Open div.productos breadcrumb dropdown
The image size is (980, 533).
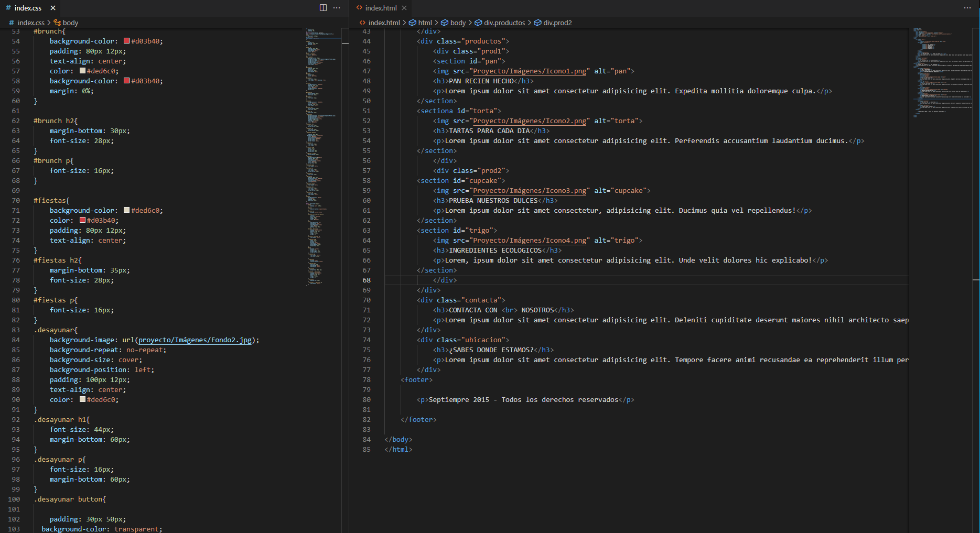[x=504, y=23]
